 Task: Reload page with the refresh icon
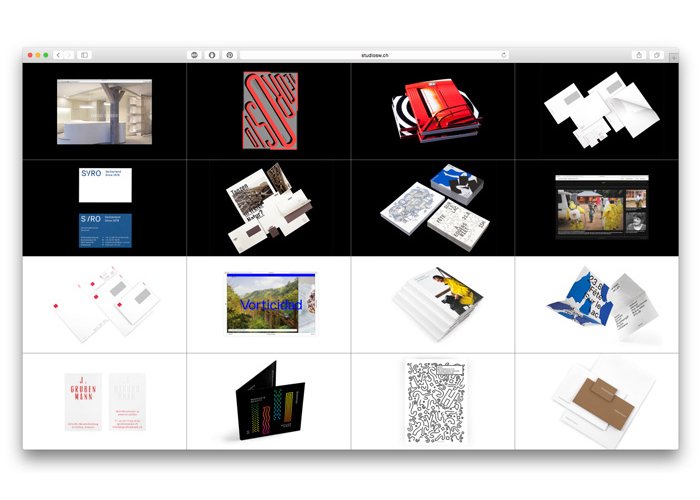[504, 55]
